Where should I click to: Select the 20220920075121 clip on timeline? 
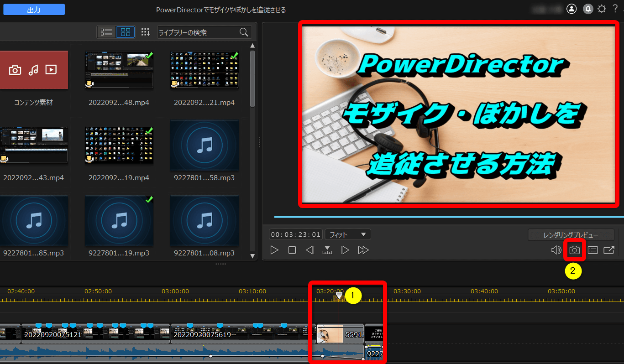pos(95,334)
